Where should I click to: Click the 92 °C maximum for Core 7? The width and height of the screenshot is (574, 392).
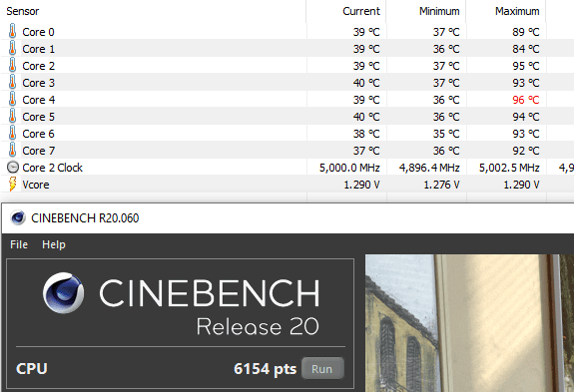coord(526,151)
